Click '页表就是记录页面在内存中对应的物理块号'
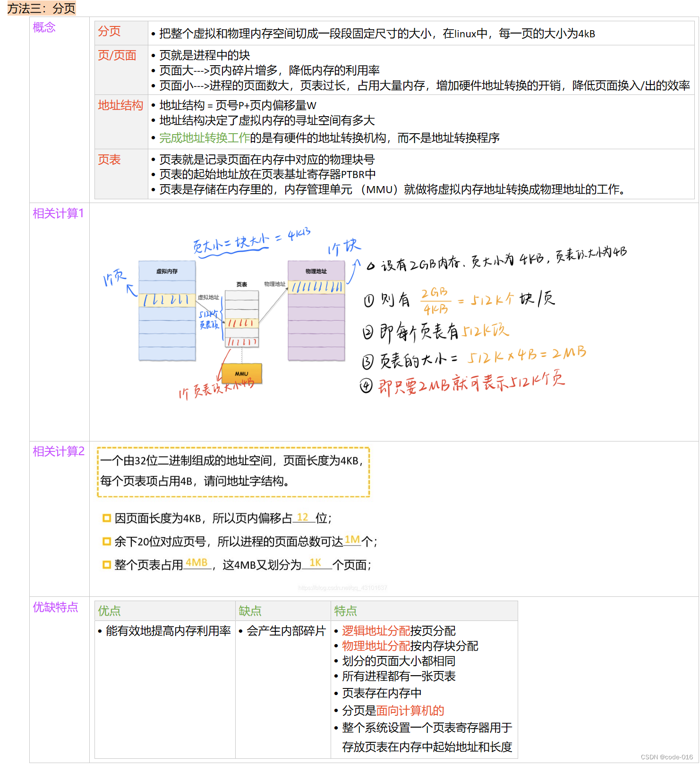 (267, 160)
